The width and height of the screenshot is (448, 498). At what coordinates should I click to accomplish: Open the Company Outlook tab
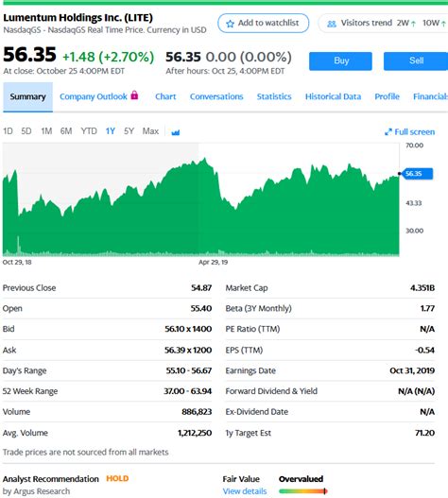94,96
